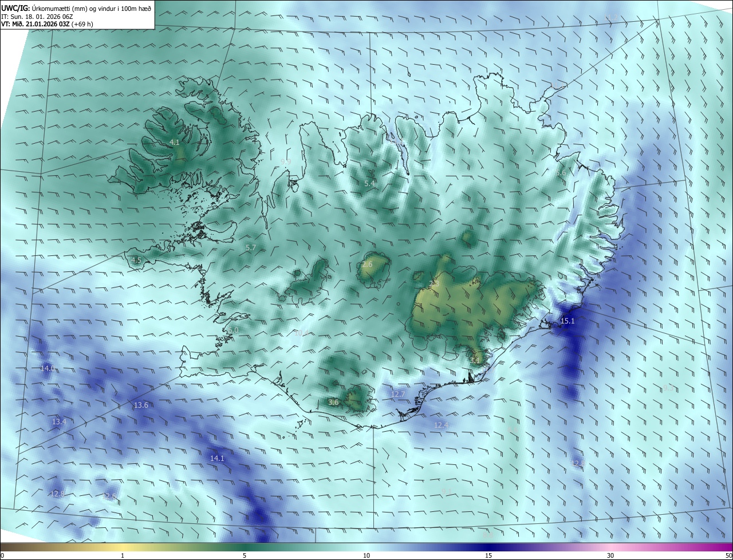This screenshot has width=733, height=560.
Task: Pick the 13.4 value label
Action: 59,421
